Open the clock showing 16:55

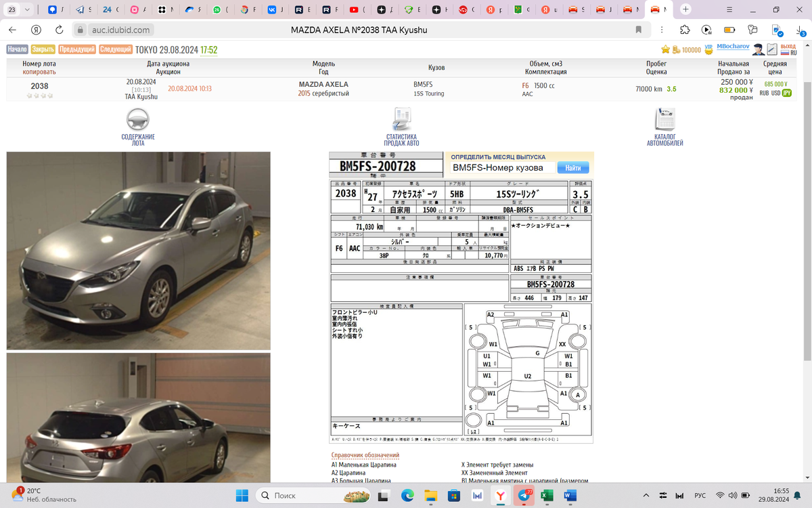tap(782, 495)
